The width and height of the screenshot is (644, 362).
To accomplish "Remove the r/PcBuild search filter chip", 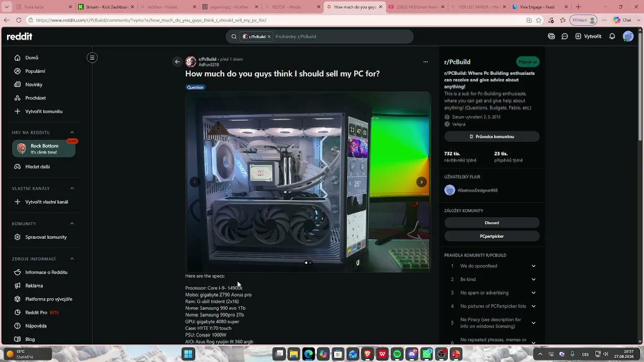I will (x=269, y=37).
